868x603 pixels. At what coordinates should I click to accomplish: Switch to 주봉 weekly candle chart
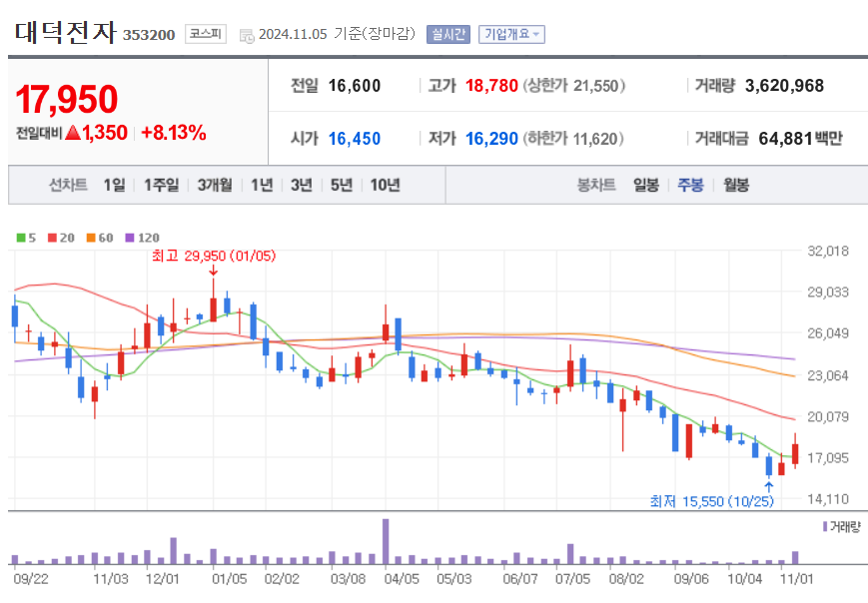[690, 185]
